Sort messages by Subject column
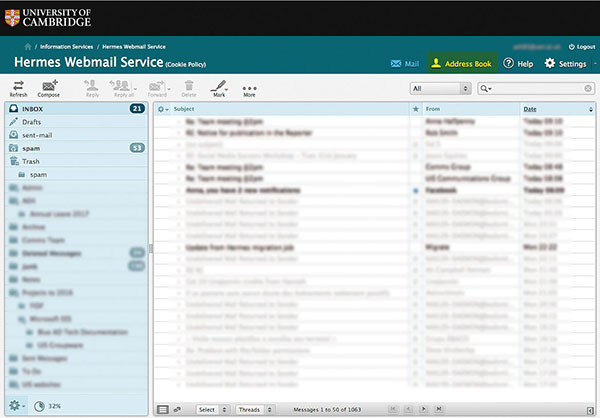Screen dimensions: 600x418 click(x=184, y=109)
